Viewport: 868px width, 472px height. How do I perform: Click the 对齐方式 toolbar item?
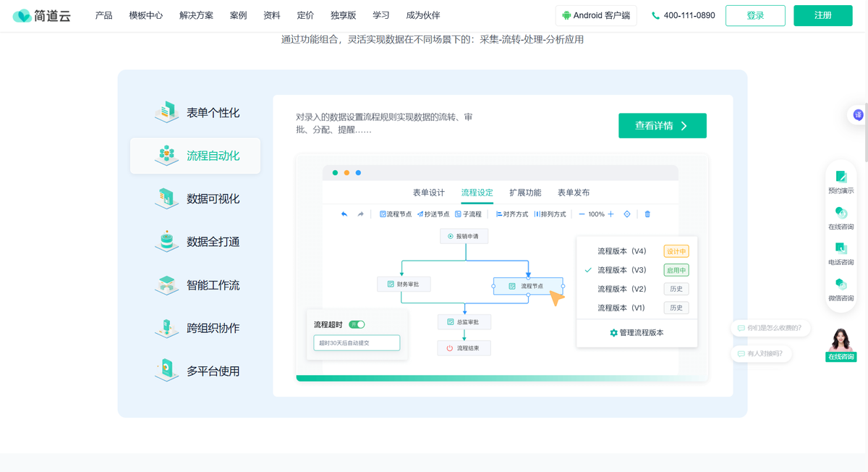(x=512, y=214)
